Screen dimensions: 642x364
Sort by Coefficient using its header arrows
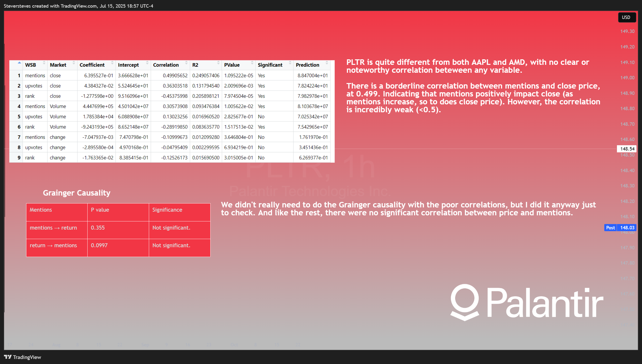pos(112,63)
